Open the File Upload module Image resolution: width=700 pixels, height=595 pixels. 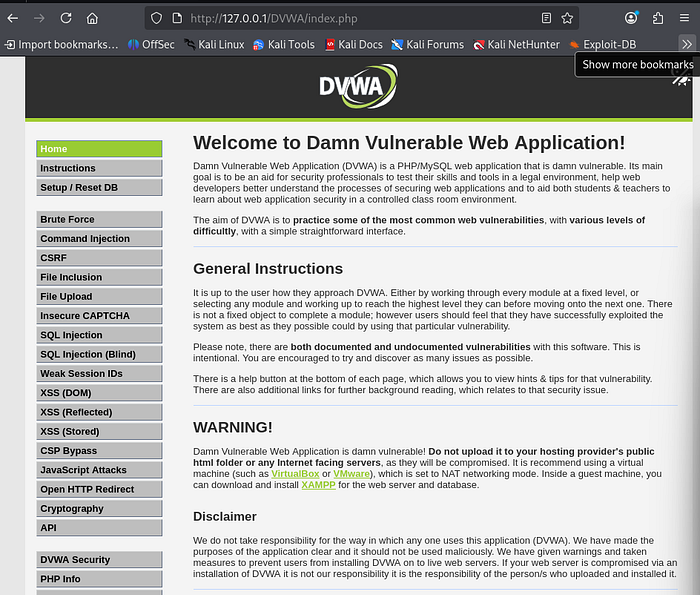tap(99, 296)
